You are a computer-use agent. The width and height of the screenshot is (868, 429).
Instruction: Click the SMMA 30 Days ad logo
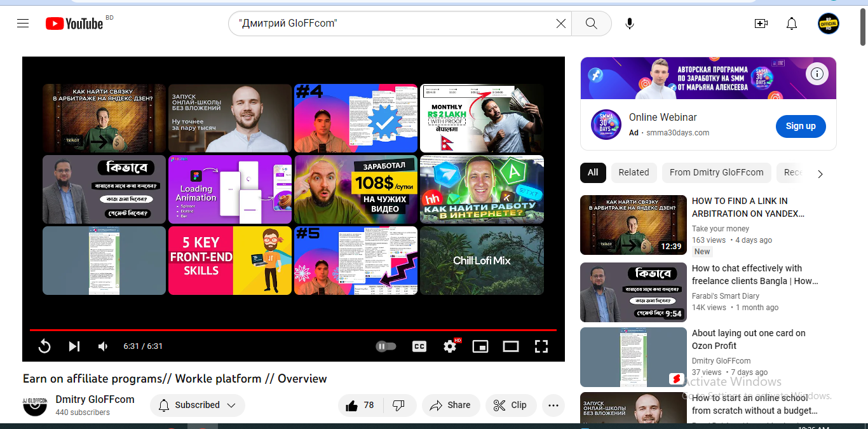pos(606,125)
